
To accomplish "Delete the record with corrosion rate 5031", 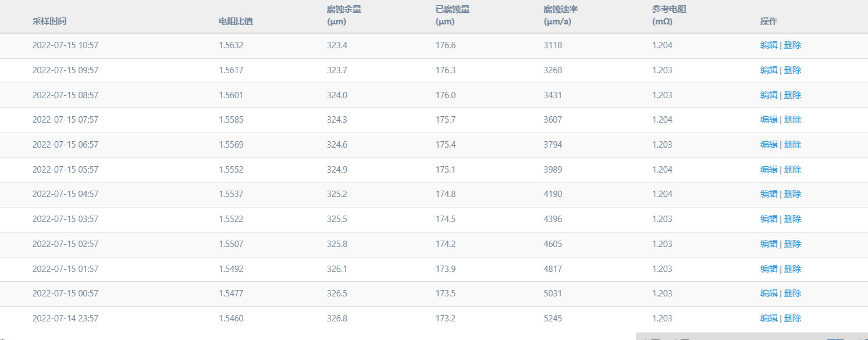I will point(792,294).
